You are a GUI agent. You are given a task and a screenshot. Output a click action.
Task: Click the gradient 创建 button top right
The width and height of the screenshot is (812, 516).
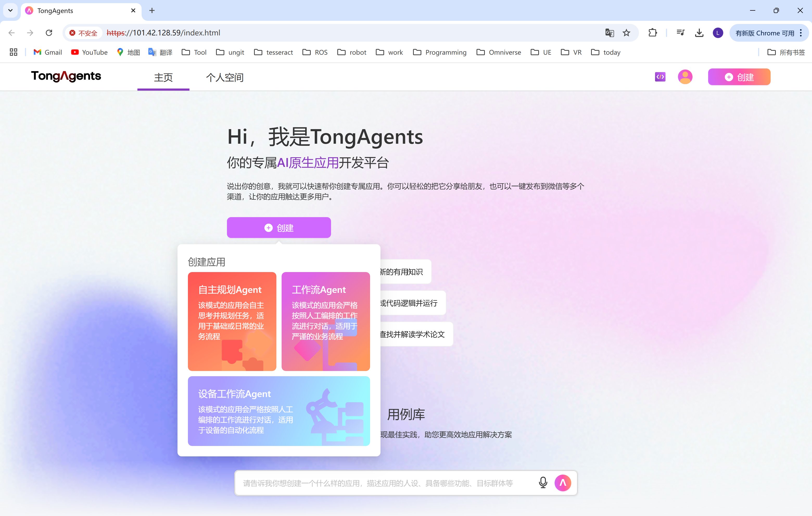[x=739, y=77]
